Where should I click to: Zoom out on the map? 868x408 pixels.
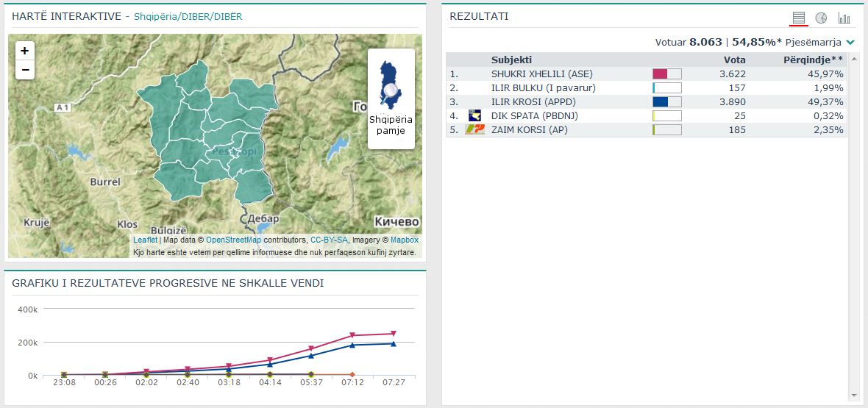[25, 70]
